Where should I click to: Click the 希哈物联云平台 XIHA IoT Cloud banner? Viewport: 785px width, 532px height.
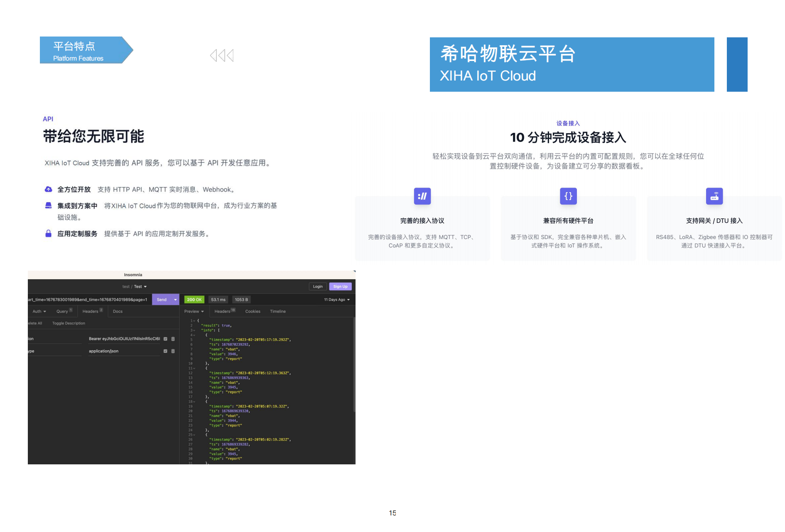tap(572, 64)
